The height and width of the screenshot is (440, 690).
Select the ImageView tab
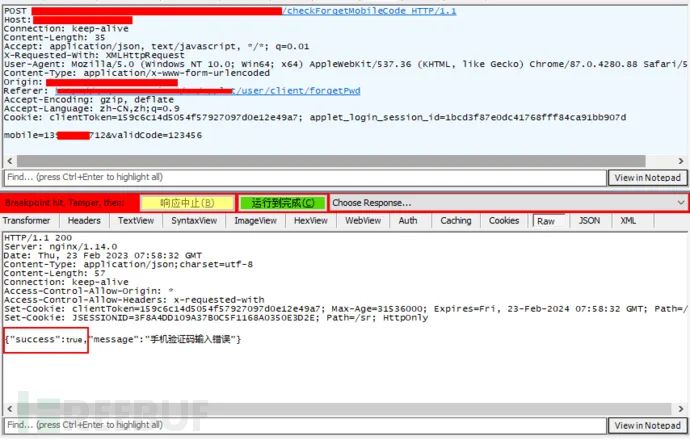(x=255, y=221)
